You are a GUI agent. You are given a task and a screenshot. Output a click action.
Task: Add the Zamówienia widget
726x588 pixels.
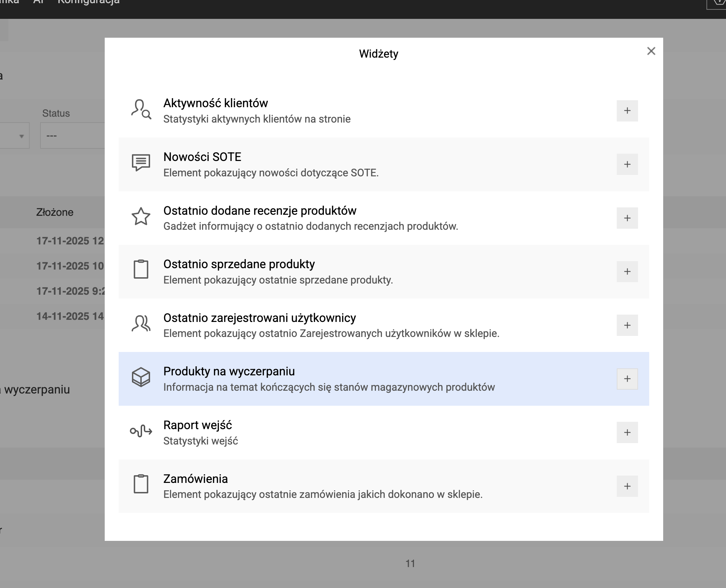coord(627,486)
